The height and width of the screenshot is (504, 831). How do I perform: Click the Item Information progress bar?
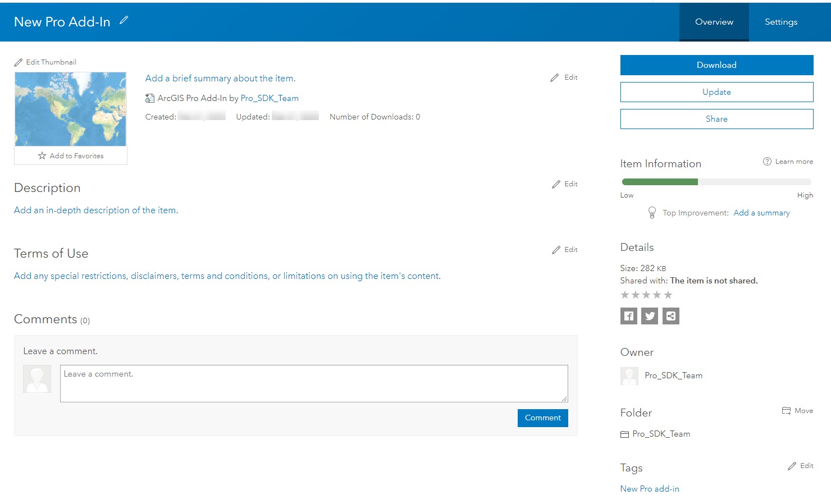(716, 182)
